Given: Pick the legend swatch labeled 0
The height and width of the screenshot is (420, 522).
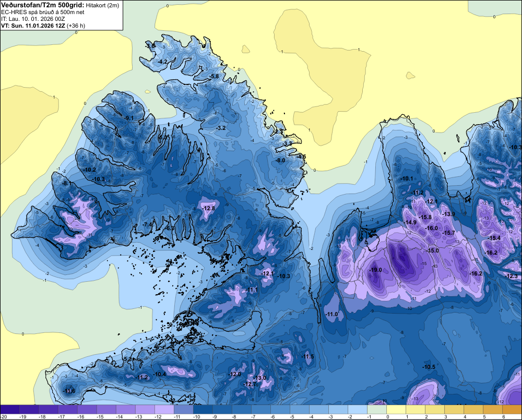Looking at the screenshot, I should tap(396, 409).
